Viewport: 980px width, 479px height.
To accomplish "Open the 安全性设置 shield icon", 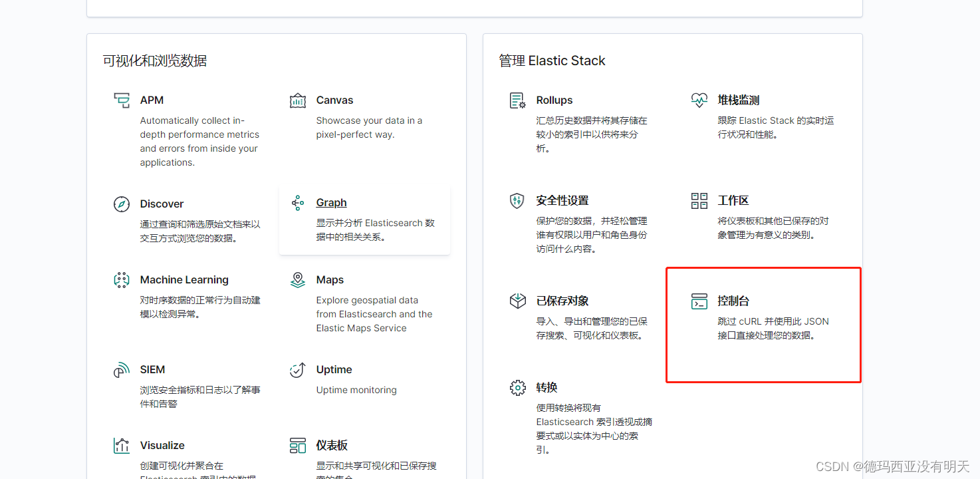I will coord(517,201).
